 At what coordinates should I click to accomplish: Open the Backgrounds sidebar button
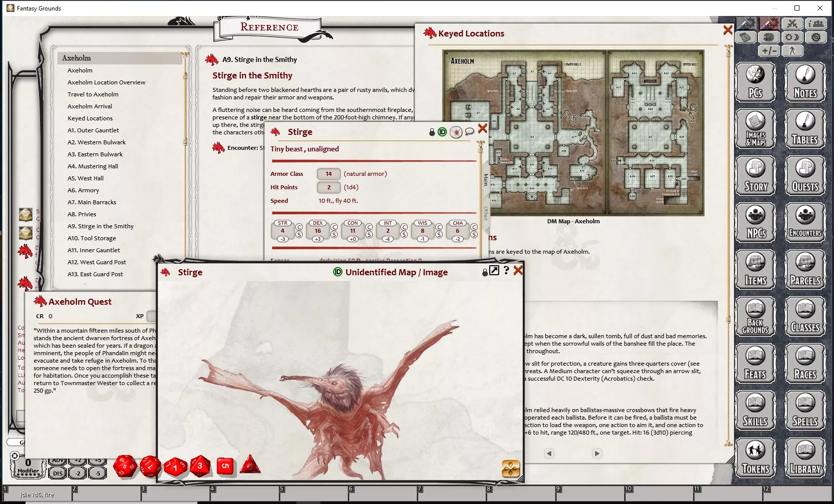755,316
